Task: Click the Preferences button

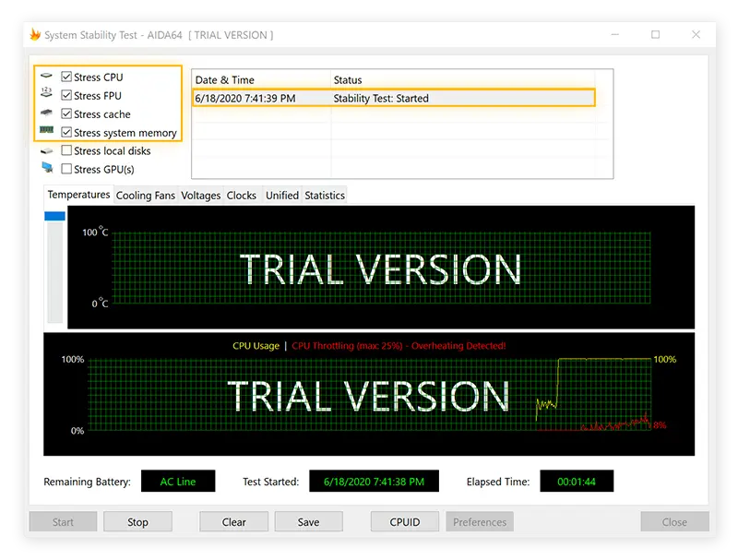Action: 480,522
